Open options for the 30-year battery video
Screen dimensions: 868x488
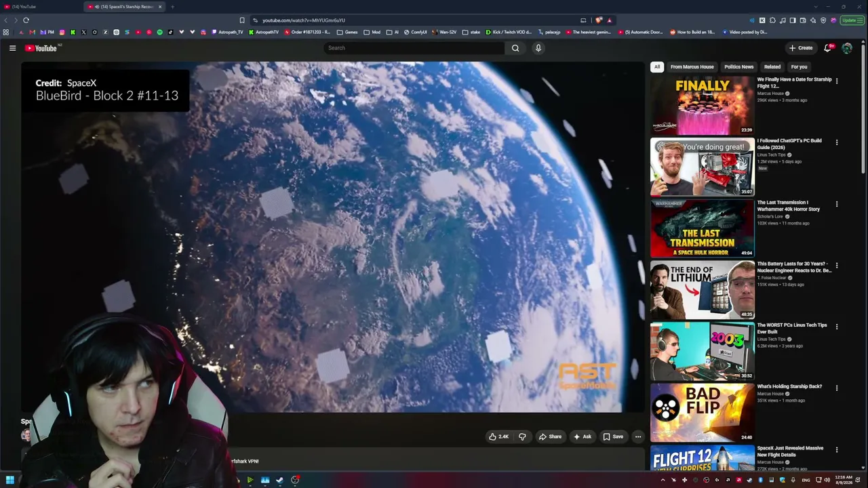point(837,266)
